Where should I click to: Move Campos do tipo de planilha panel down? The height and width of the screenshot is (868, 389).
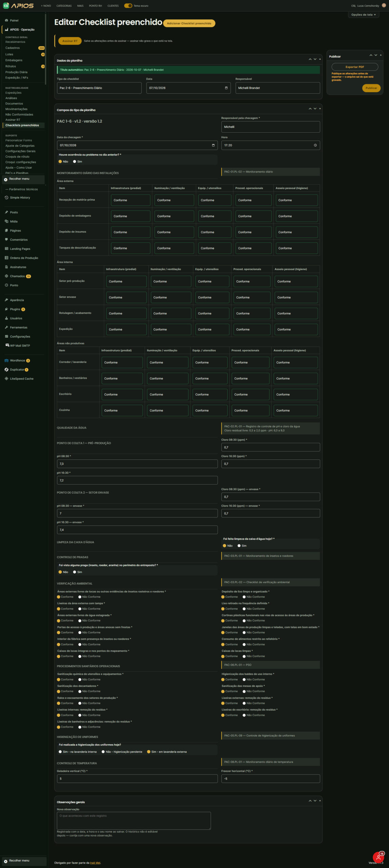click(x=315, y=108)
